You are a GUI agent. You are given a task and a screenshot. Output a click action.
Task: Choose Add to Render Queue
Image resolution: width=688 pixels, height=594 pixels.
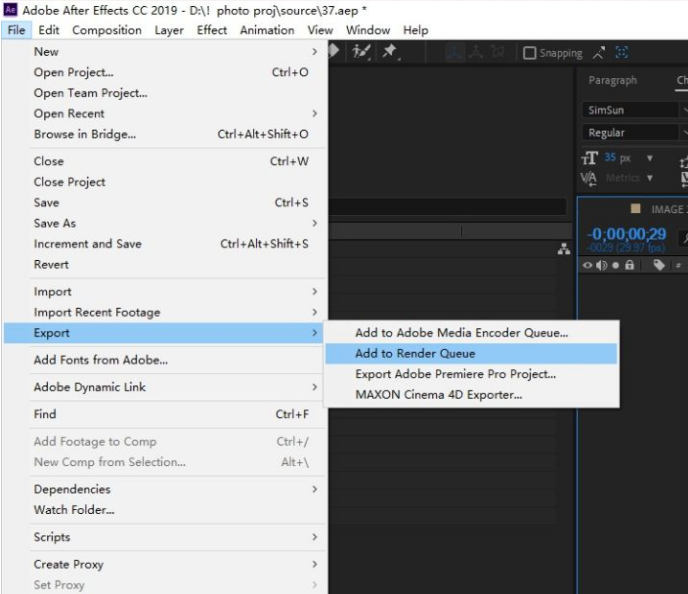(x=415, y=353)
